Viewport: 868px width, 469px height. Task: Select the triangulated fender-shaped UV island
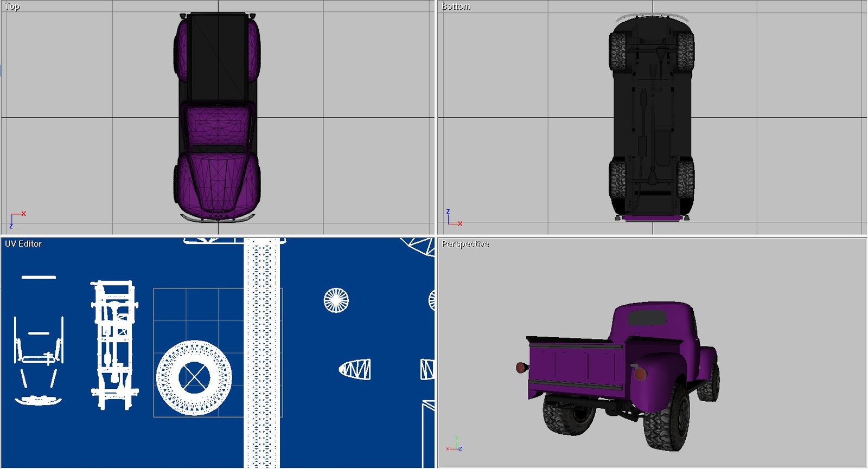pos(355,370)
